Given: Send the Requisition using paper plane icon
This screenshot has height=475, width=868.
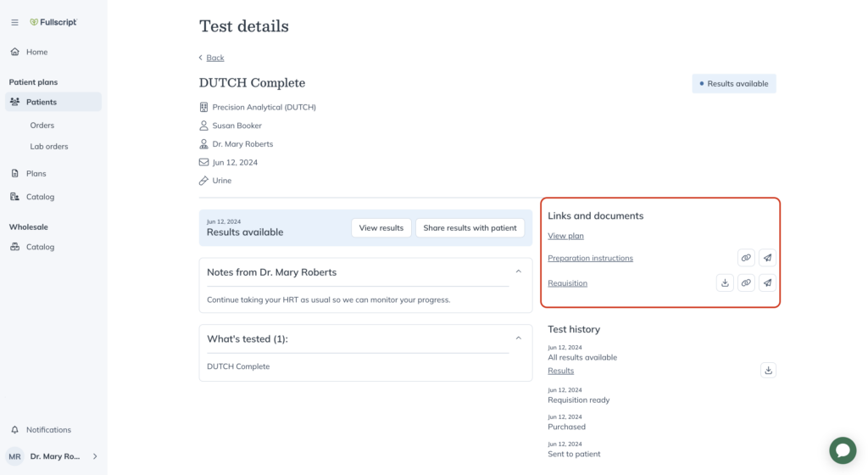Looking at the screenshot, I should point(767,283).
